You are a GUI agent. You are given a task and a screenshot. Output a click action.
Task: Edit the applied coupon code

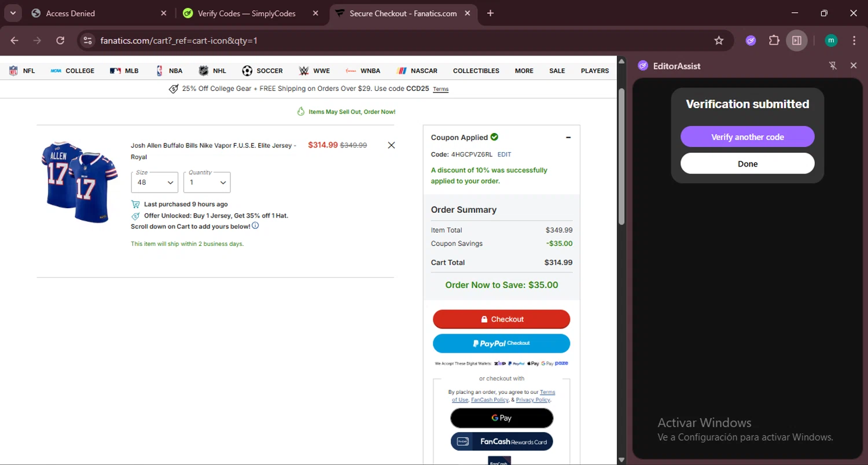click(x=504, y=154)
